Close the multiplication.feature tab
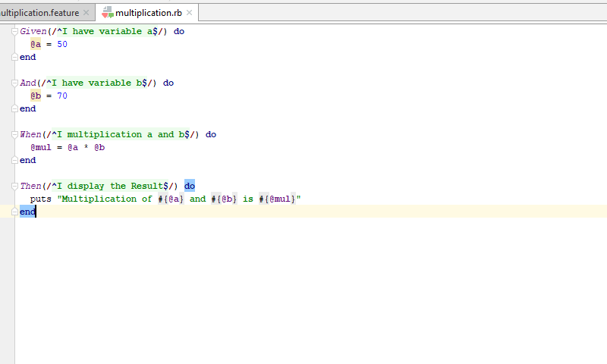The height and width of the screenshot is (364, 607). (86, 13)
